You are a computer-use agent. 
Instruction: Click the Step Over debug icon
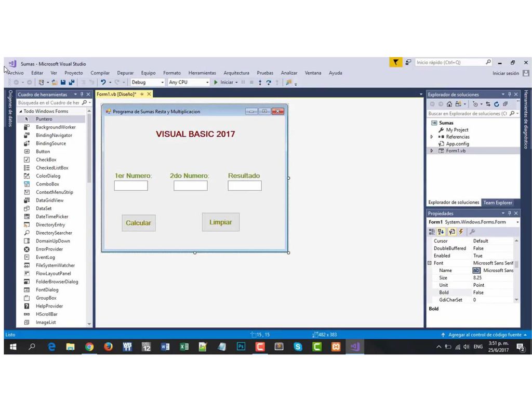point(269,82)
